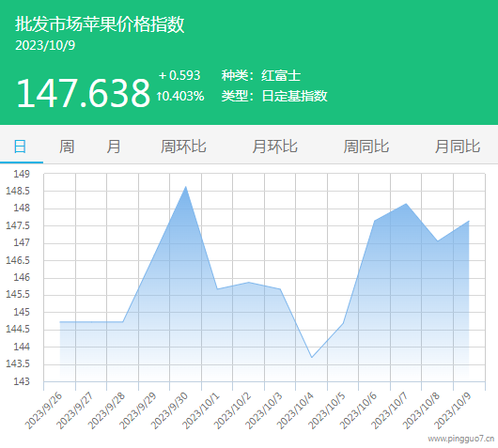
Task: Click the ↑0.403% change indicator
Action: [180, 96]
